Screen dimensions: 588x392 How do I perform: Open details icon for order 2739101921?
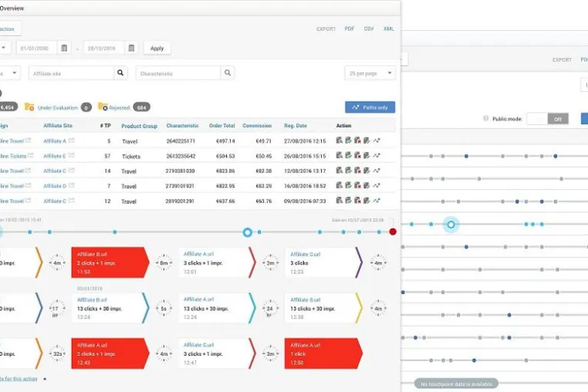(x=340, y=185)
